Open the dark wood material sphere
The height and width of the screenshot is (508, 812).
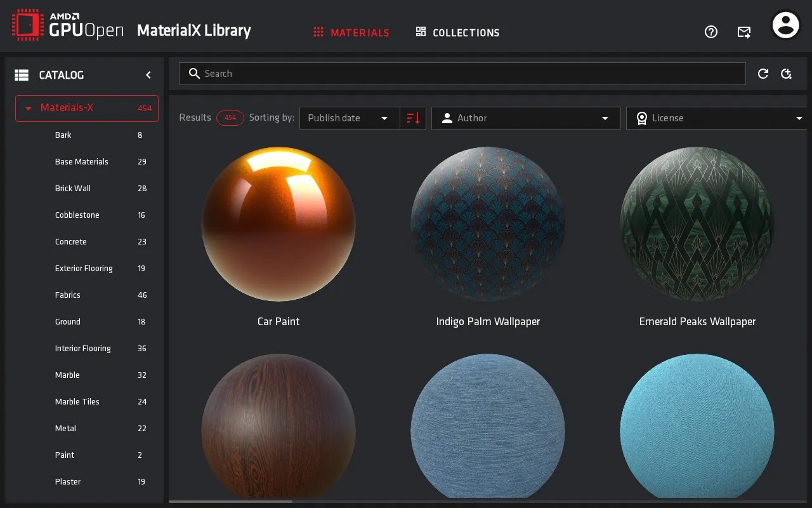(278, 425)
